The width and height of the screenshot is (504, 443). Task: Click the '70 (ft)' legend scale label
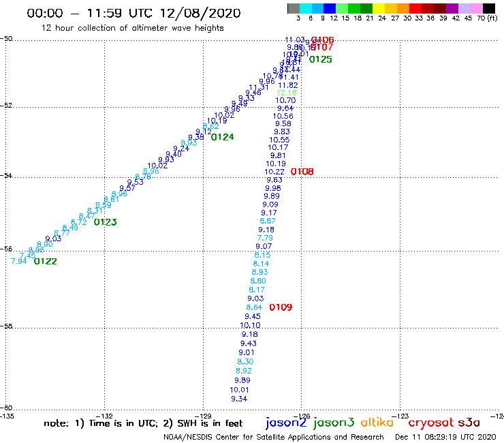pyautogui.click(x=487, y=18)
